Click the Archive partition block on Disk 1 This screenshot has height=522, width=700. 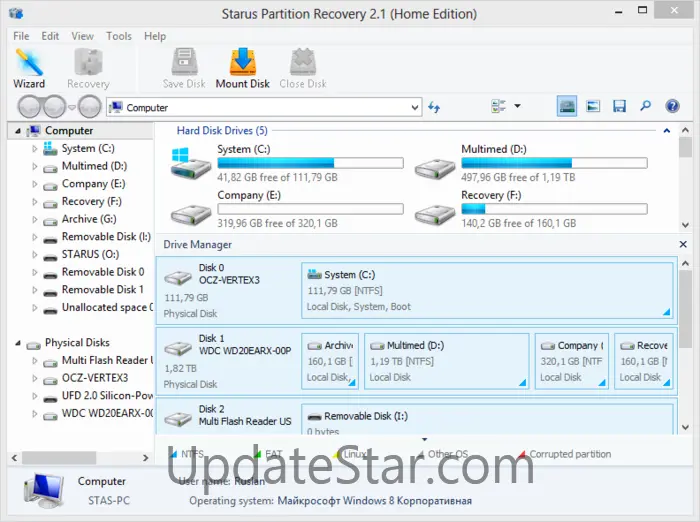[330, 361]
